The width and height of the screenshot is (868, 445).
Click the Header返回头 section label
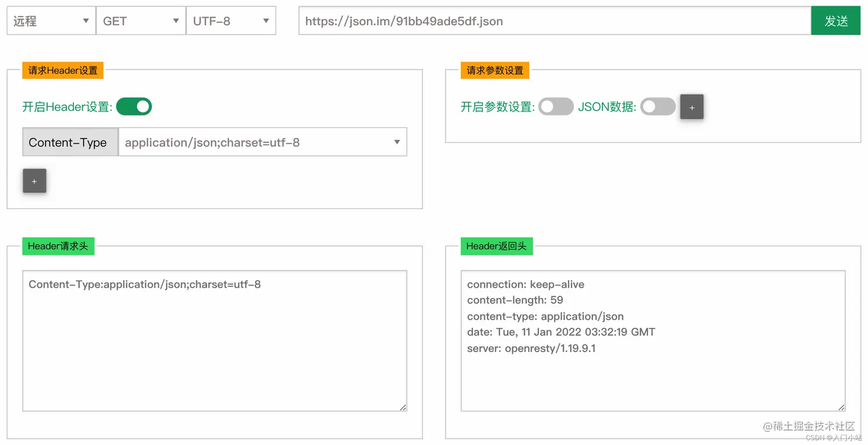click(497, 246)
